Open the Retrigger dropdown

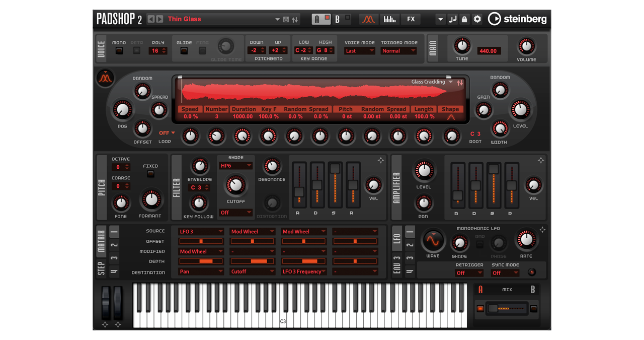click(x=469, y=273)
